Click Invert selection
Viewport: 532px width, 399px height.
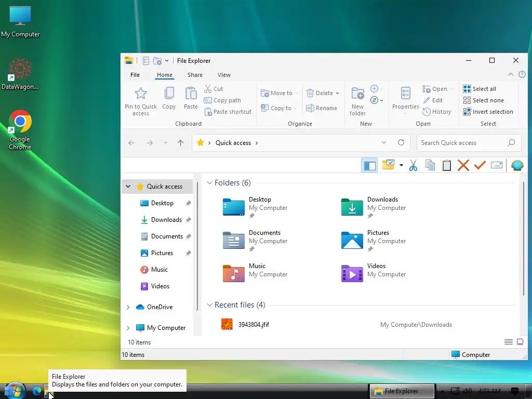tap(488, 112)
